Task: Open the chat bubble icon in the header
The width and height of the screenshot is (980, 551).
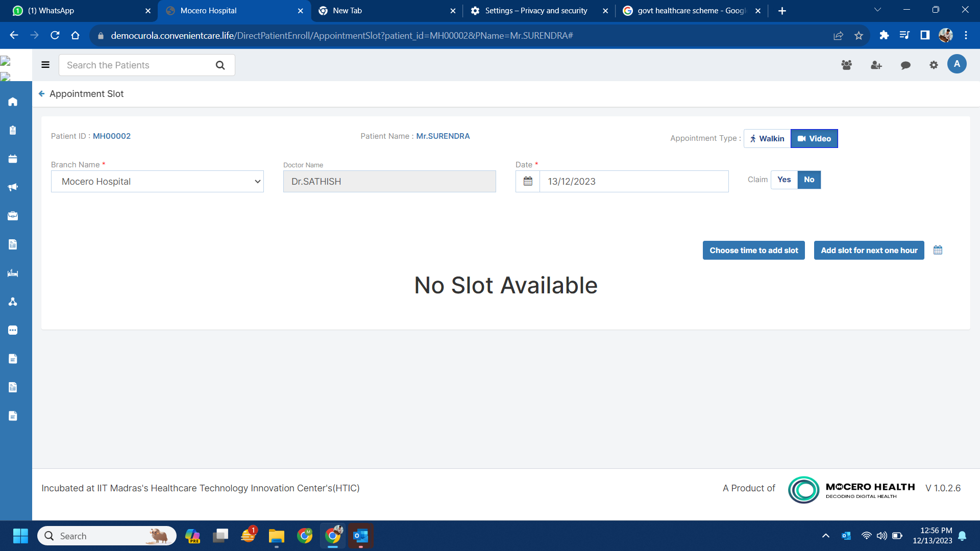Action: tap(905, 65)
